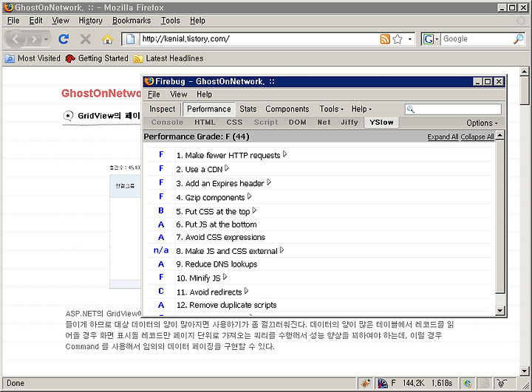Open the Most Visited bookmarks folder
532x392 pixels.
33,58
